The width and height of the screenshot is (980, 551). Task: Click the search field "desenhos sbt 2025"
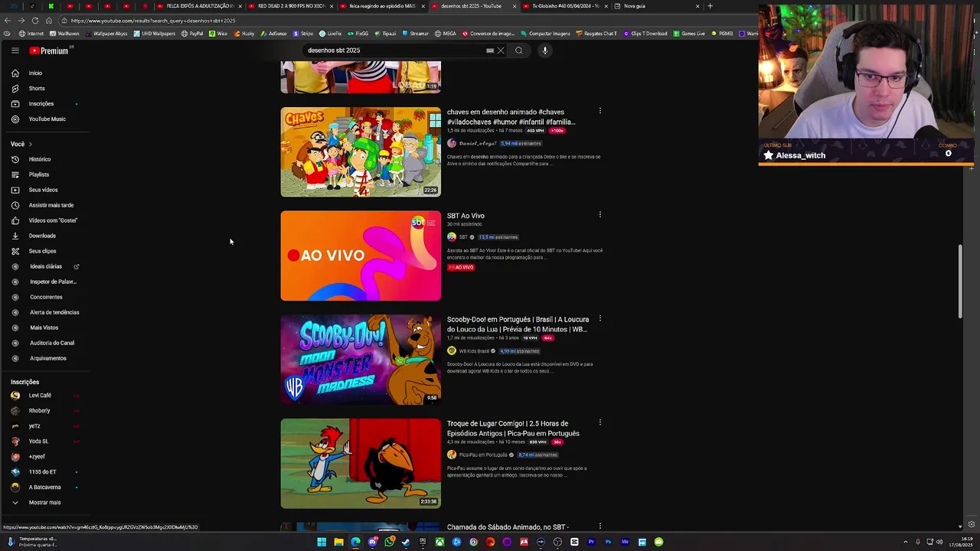[394, 51]
